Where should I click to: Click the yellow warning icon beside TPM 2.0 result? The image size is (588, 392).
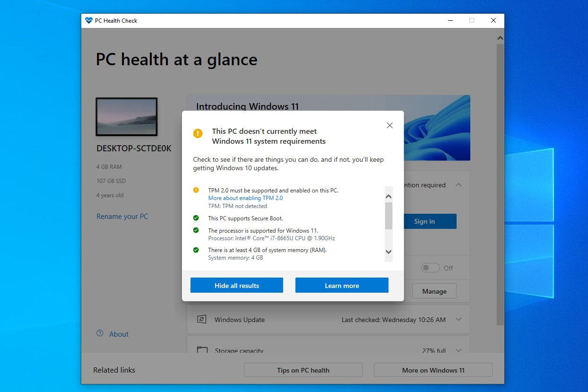(x=196, y=190)
